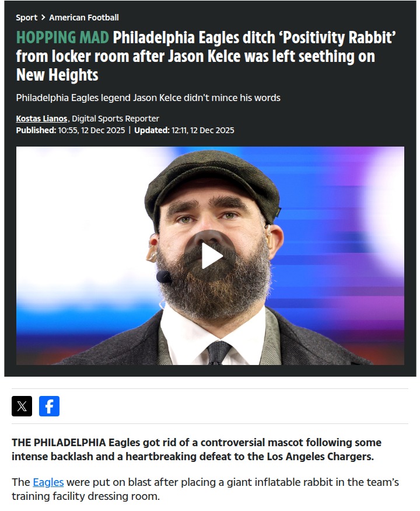Click the Updated 12:11 timestamp
Viewport: 420px width, 511px height.
click(184, 130)
